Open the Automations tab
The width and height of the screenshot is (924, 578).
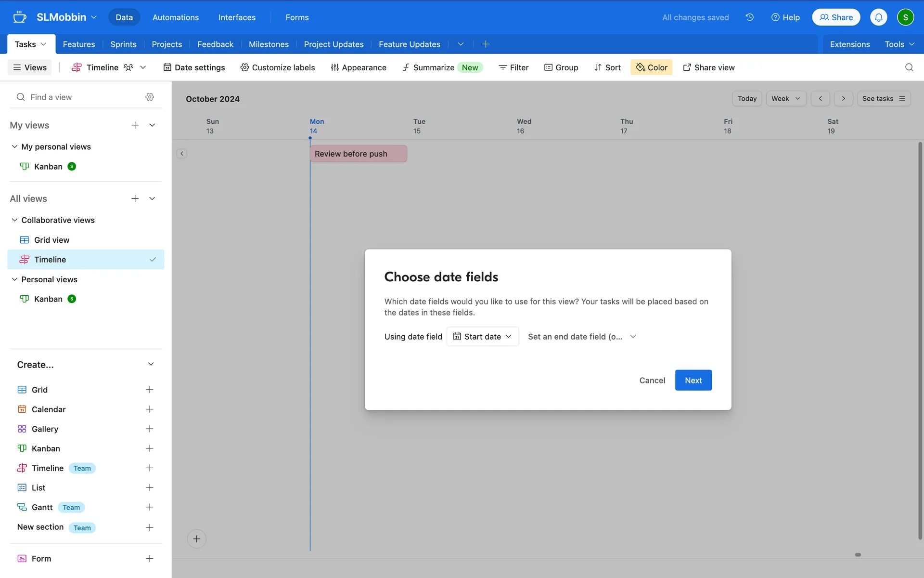(x=175, y=17)
